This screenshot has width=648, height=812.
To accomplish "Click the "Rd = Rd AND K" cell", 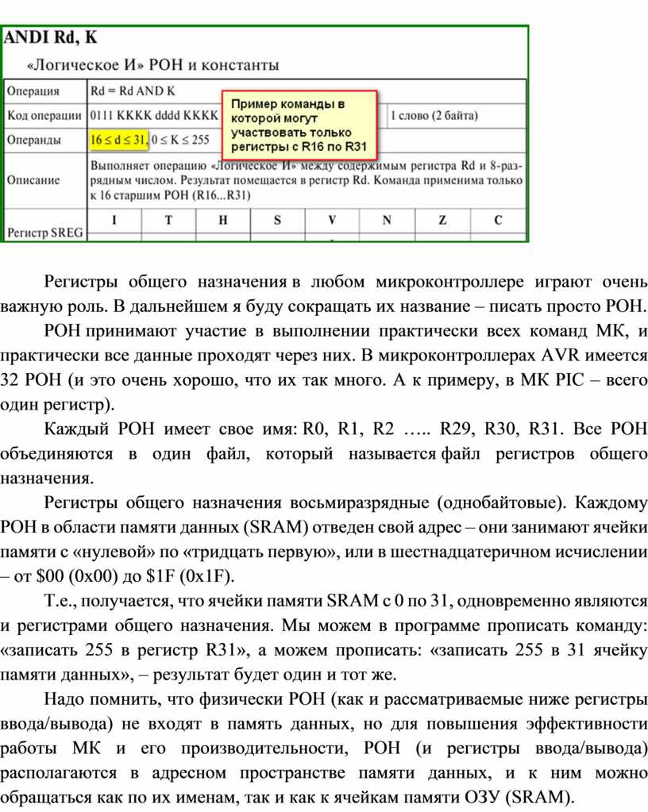I will (133, 90).
